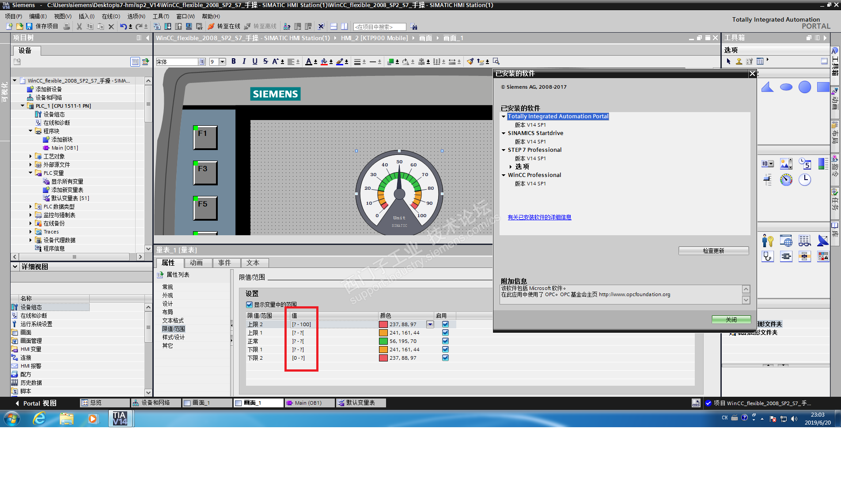
Task: Click the Print icon in main toolbar
Action: [67, 26]
